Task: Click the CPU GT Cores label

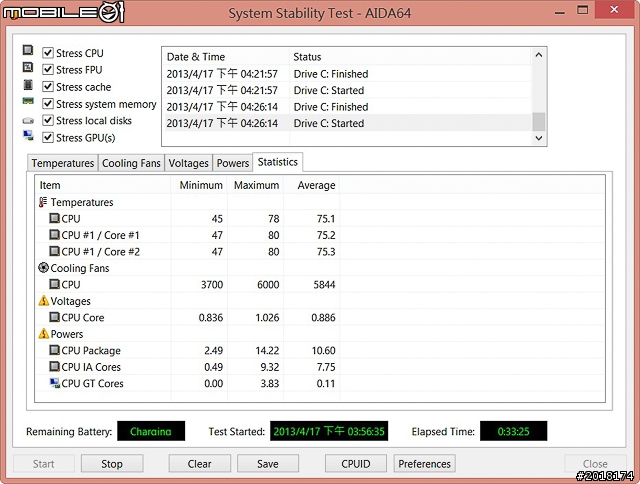Action: point(92,383)
